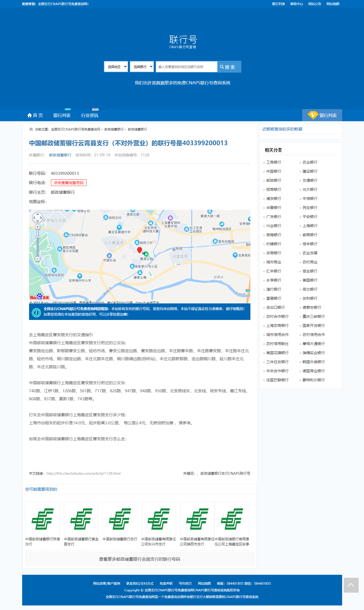Click the 全国支行CNAPS联行号免费查询网 breadcrumb link
364x610 pixels.
(76, 129)
